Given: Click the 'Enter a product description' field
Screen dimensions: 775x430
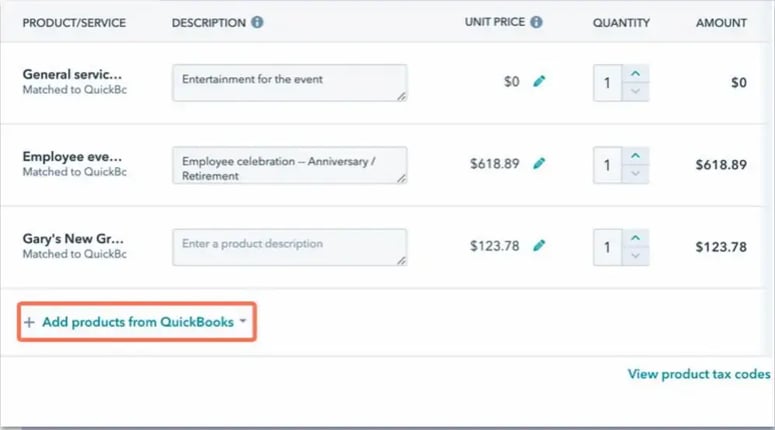Looking at the screenshot, I should pos(289,247).
